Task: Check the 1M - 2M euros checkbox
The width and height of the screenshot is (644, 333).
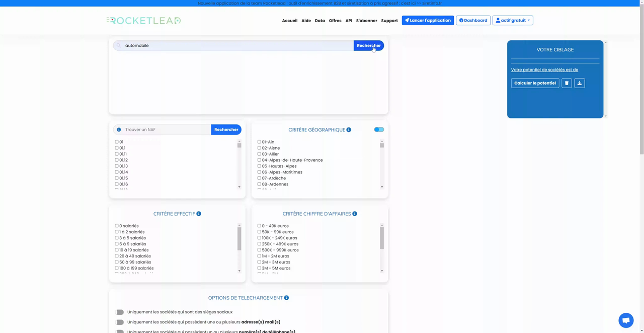Action: (x=259, y=256)
